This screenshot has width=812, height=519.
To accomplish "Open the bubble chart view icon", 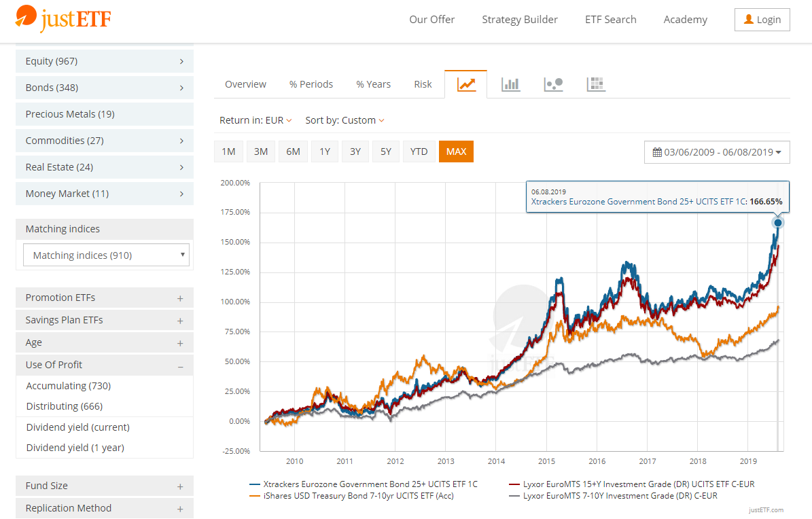I will pyautogui.click(x=553, y=84).
